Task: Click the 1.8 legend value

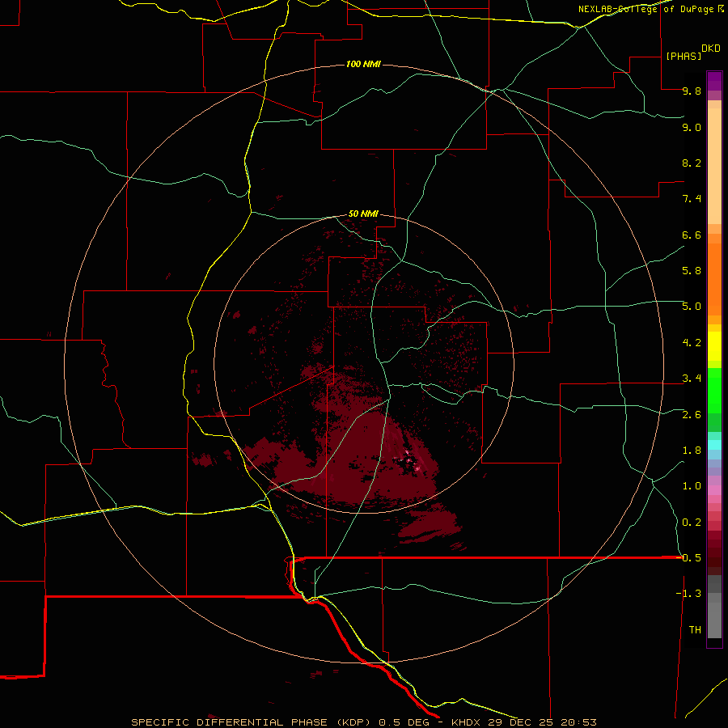Action: click(692, 451)
